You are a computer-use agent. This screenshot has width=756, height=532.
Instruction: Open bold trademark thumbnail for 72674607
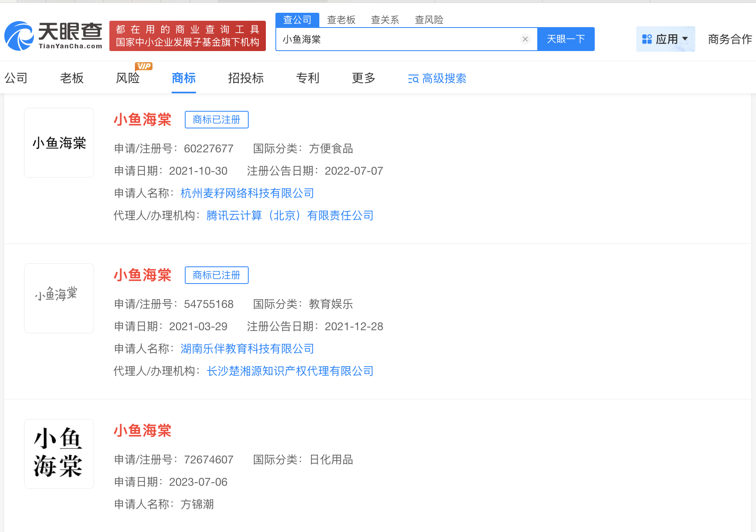click(x=59, y=454)
